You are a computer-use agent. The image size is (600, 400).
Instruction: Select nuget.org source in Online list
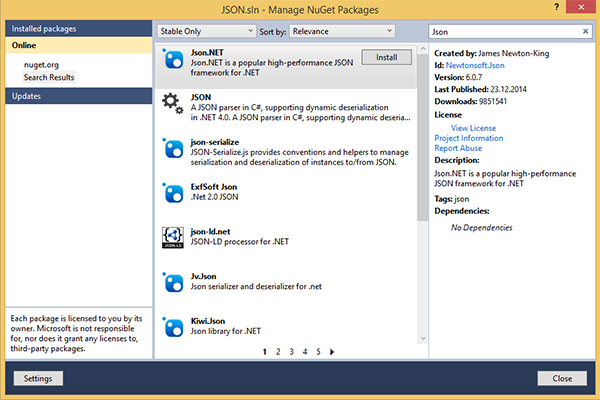pos(43,64)
